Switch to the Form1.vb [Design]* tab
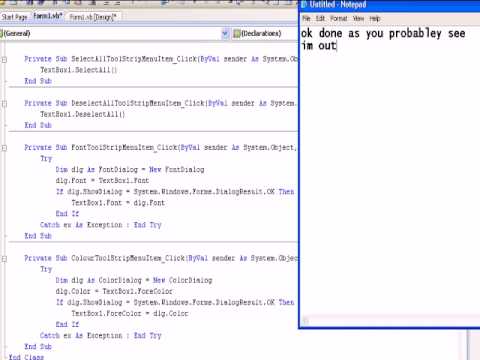This screenshot has width=480, height=360. point(93,17)
